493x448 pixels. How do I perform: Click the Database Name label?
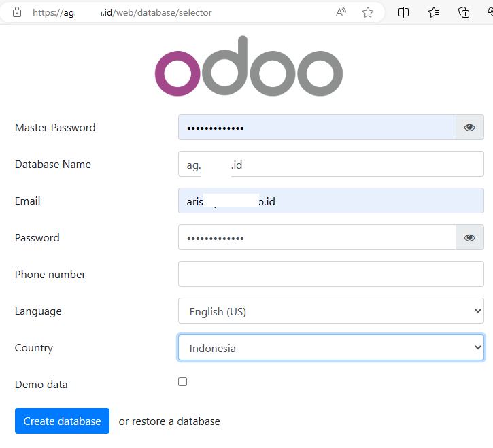click(53, 165)
